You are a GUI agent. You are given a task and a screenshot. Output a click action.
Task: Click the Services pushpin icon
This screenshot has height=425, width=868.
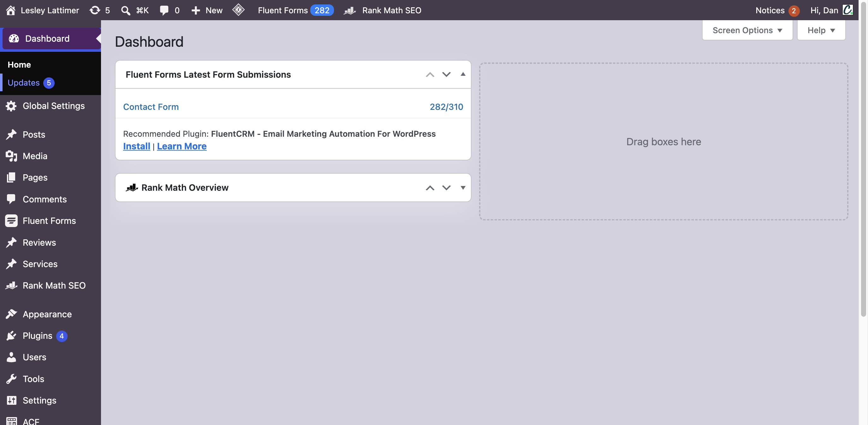pyautogui.click(x=11, y=264)
